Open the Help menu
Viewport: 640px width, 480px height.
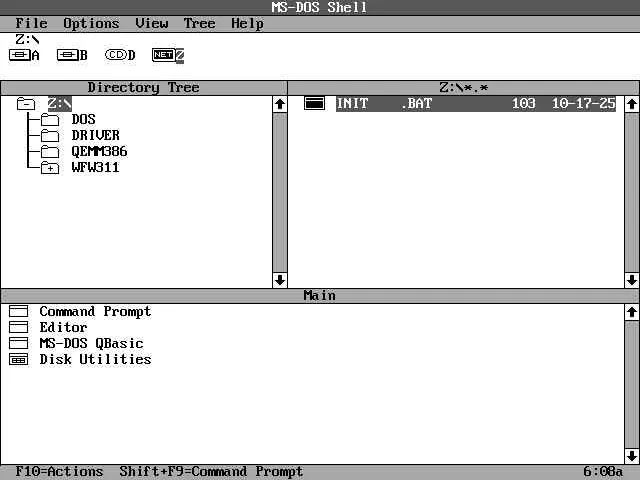247,24
